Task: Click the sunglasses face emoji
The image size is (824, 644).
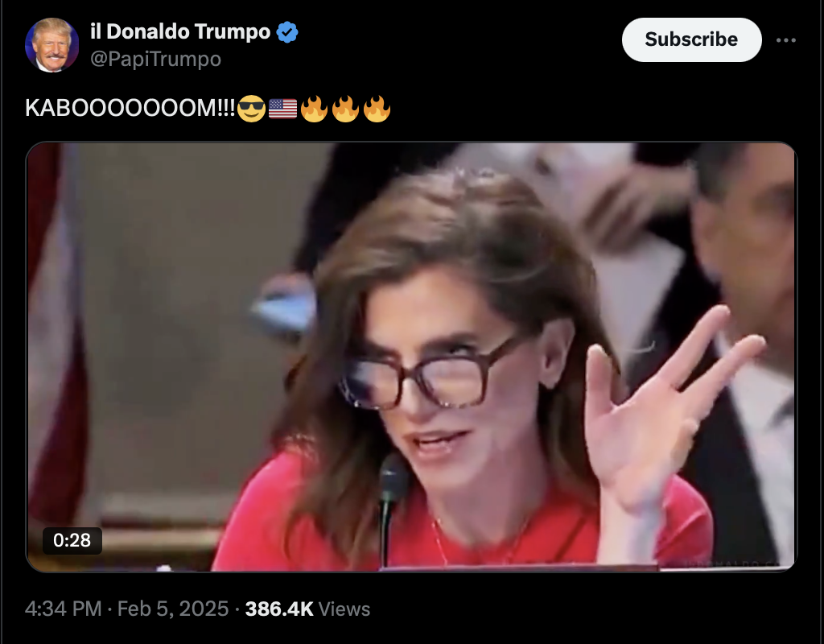Action: click(251, 109)
